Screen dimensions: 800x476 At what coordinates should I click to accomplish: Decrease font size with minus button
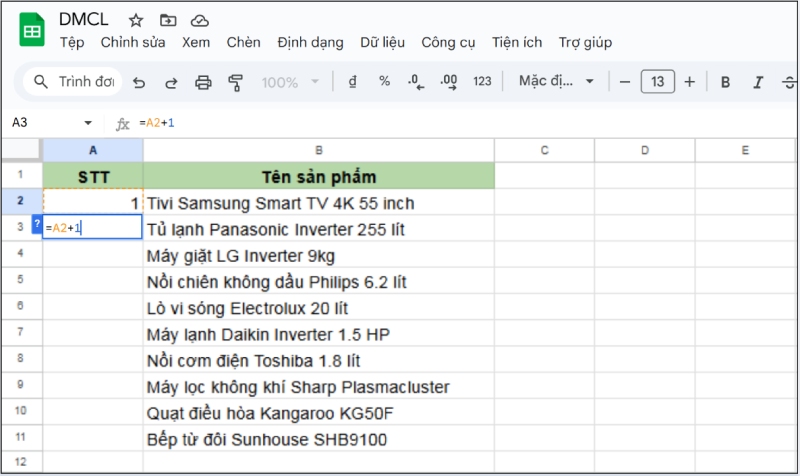624,82
